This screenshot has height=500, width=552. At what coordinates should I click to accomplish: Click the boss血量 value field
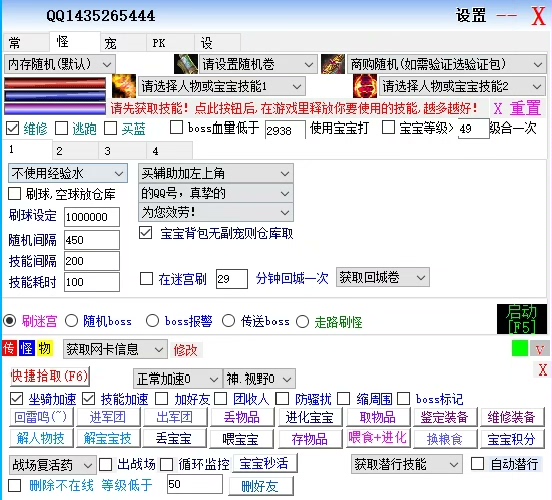point(285,130)
